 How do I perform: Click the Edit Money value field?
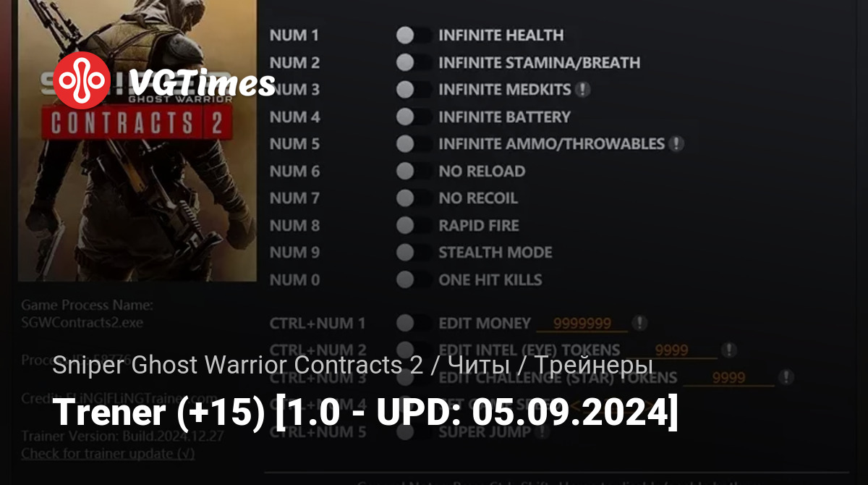[583, 324]
